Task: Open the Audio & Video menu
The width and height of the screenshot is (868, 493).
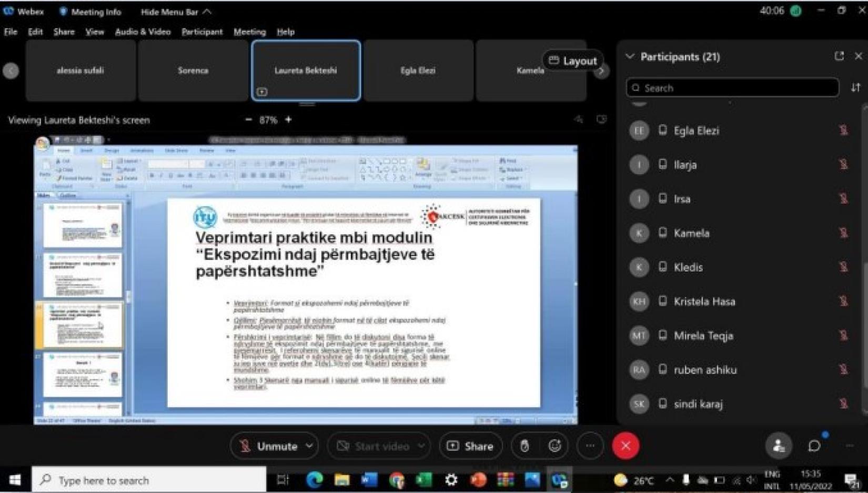Action: tap(143, 32)
